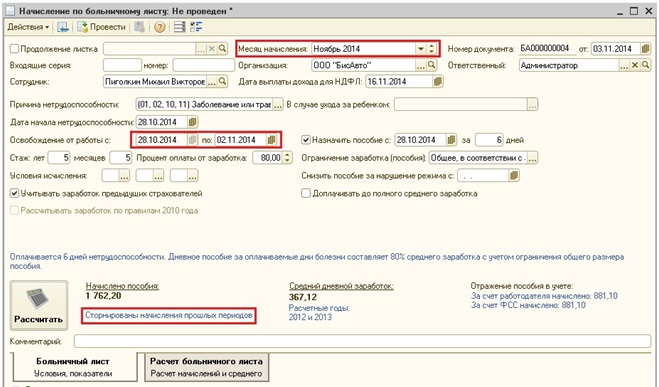659x387 pixels.
Task: Click ellipsis button in Ответственный field
Action: coord(624,65)
